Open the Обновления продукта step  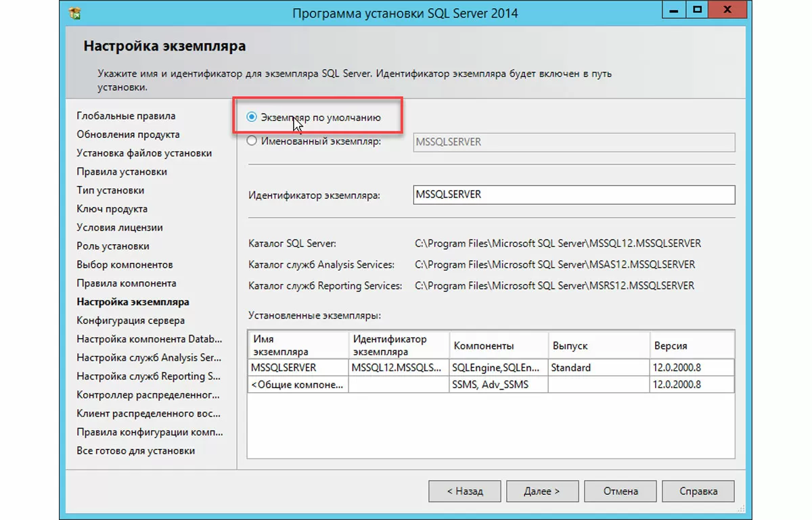(128, 135)
